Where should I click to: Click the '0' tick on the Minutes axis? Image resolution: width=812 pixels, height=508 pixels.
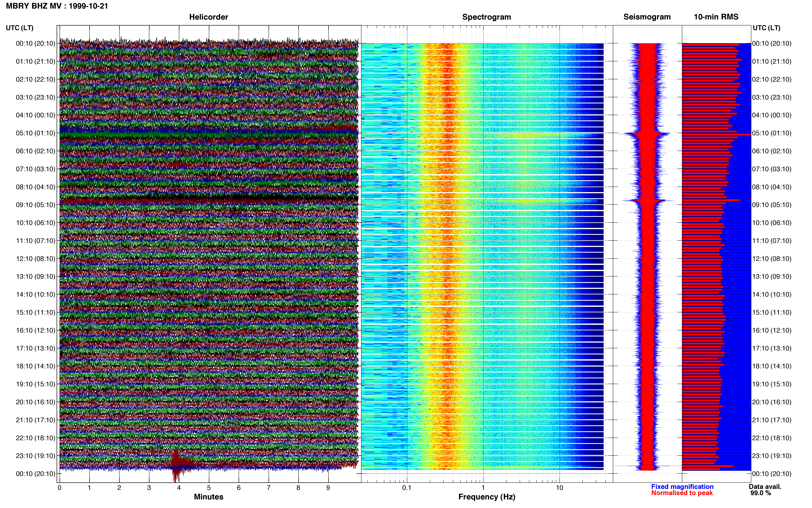click(x=59, y=488)
